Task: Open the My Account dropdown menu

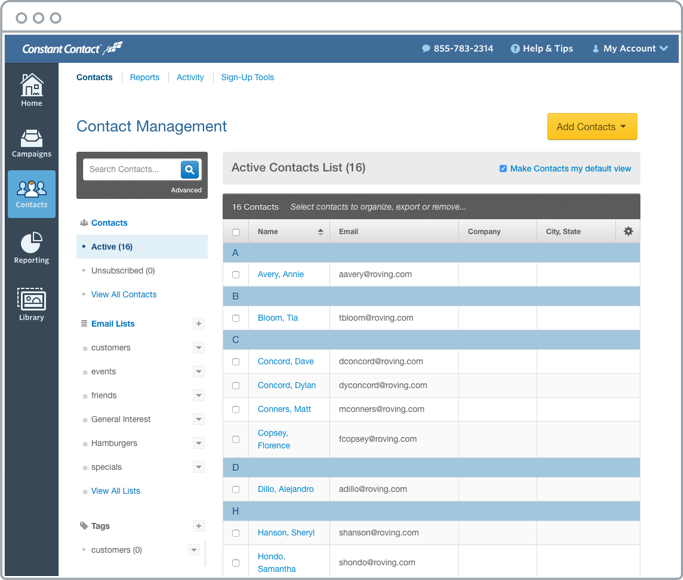Action: [630, 48]
